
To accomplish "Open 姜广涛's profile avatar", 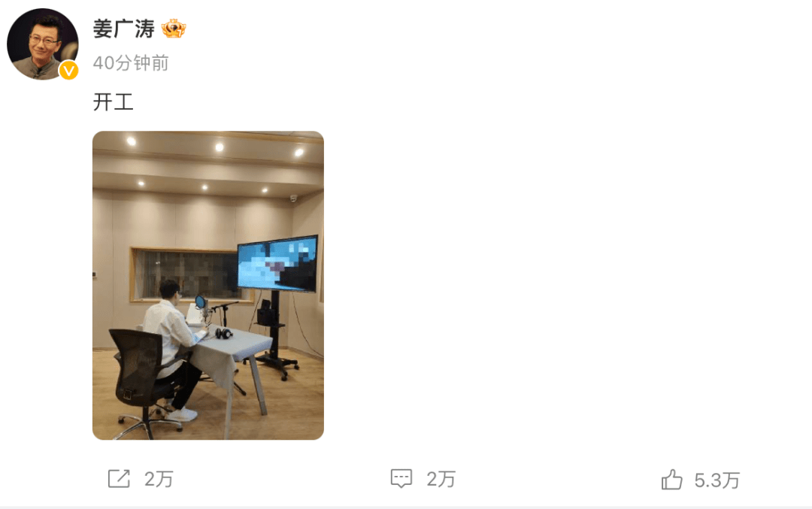I will tap(42, 44).
